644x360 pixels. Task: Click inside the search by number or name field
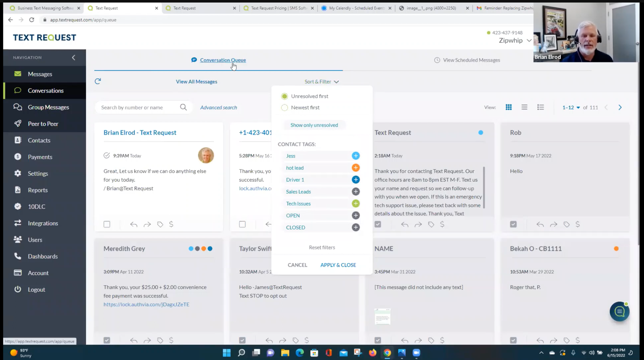click(x=138, y=107)
